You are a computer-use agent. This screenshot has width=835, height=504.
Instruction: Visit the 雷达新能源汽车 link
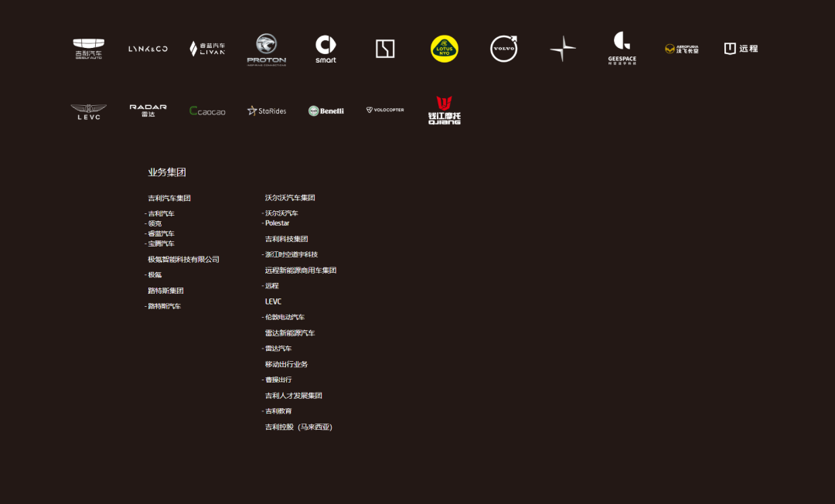pos(290,332)
